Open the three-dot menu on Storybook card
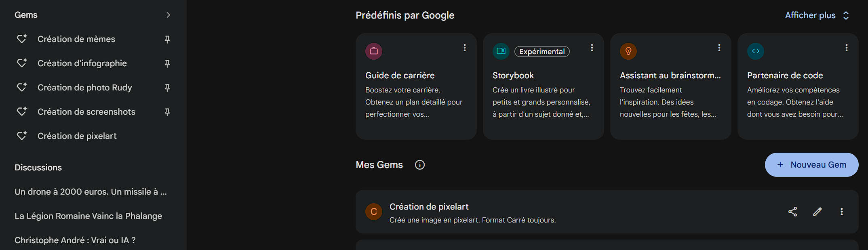Image resolution: width=868 pixels, height=250 pixels. [x=592, y=48]
